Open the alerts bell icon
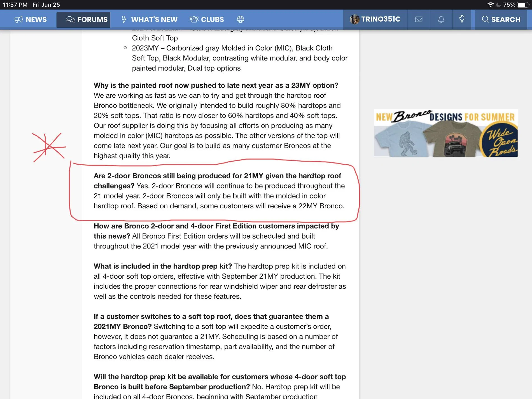 coord(441,19)
